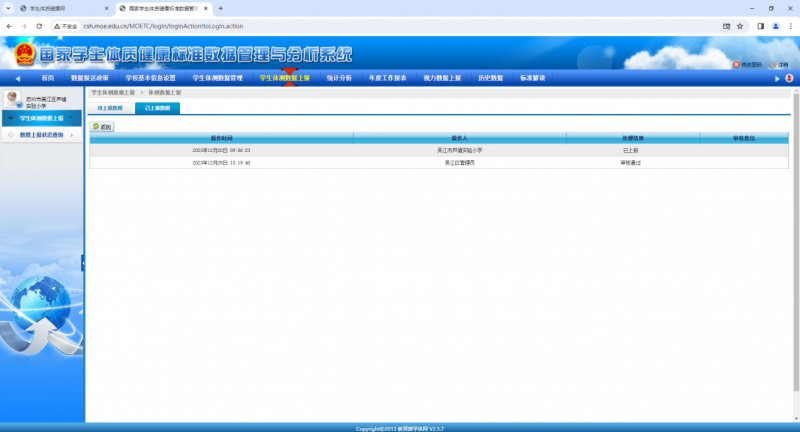Open the 学校基本信息设置 menu
The image size is (800, 432).
pyautogui.click(x=151, y=77)
